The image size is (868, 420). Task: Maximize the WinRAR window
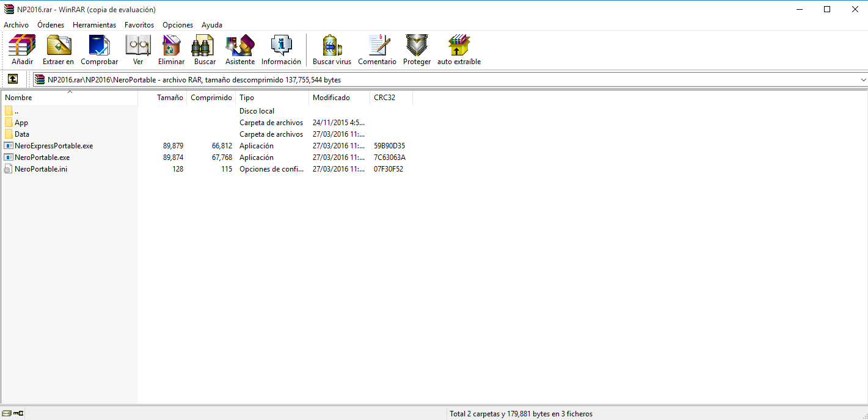827,9
